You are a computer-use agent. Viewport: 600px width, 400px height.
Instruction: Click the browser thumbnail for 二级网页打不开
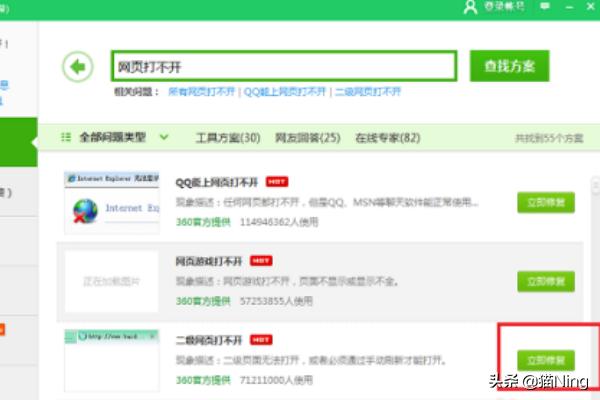pos(112,361)
